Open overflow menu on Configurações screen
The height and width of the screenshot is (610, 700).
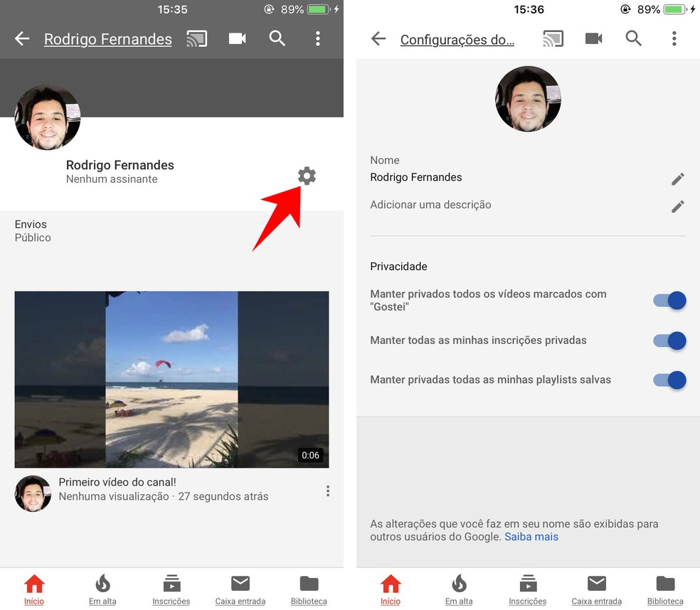pos(674,39)
